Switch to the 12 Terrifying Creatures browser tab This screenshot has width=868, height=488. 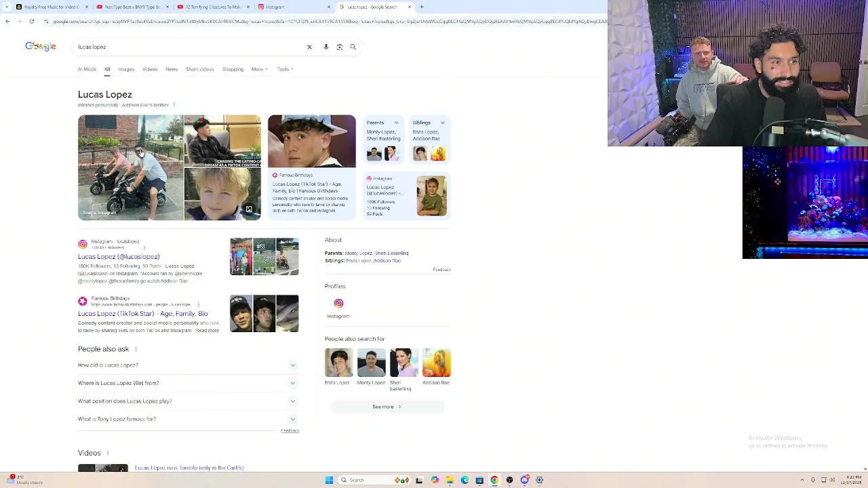coord(212,7)
